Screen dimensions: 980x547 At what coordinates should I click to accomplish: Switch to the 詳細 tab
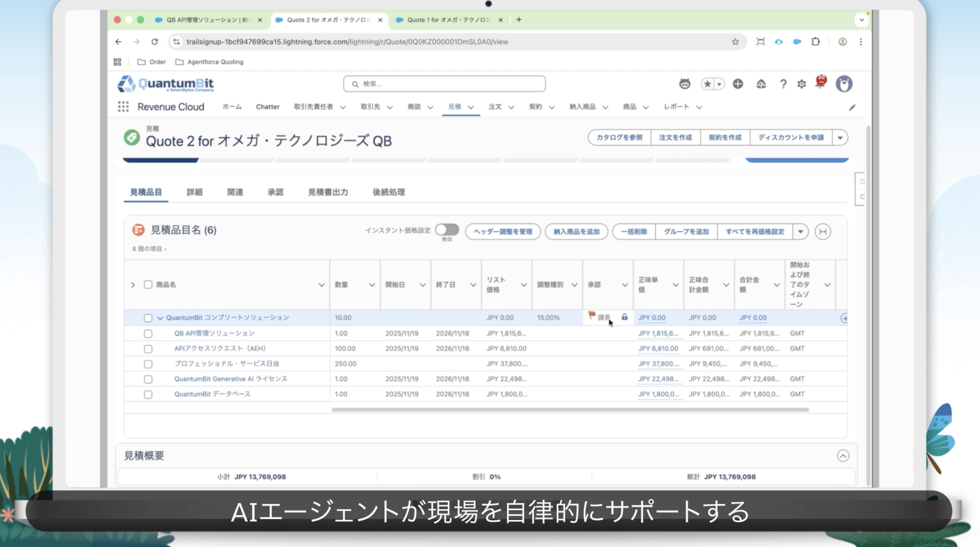(194, 192)
